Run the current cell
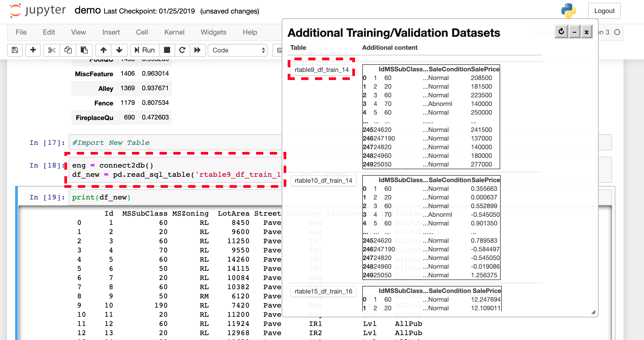The width and height of the screenshot is (644, 340). (x=145, y=50)
